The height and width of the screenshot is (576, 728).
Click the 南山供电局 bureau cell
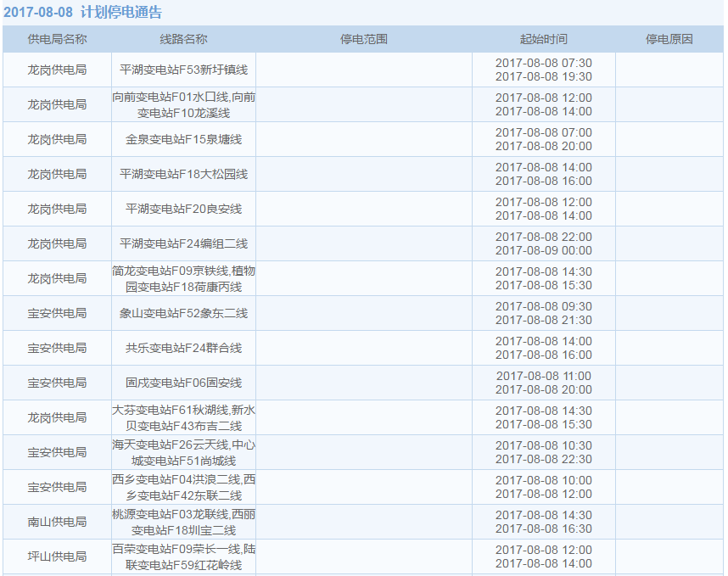point(57,522)
